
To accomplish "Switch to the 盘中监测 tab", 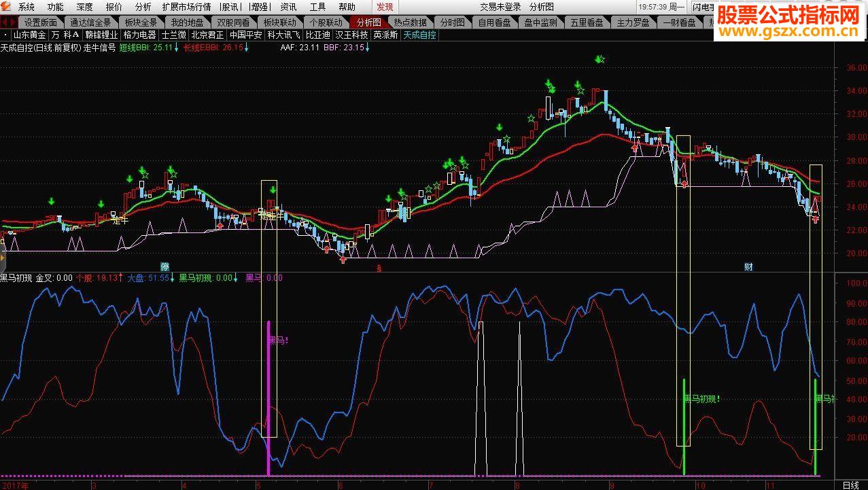I will pos(540,22).
